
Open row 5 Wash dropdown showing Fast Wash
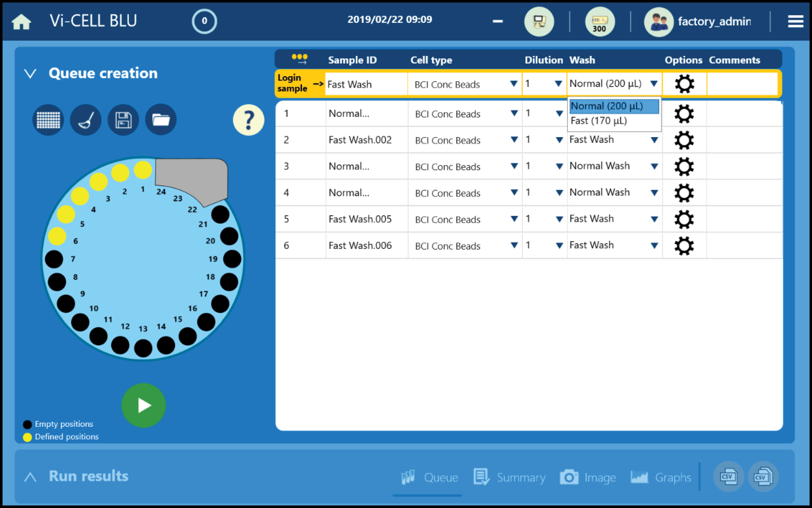coord(614,219)
